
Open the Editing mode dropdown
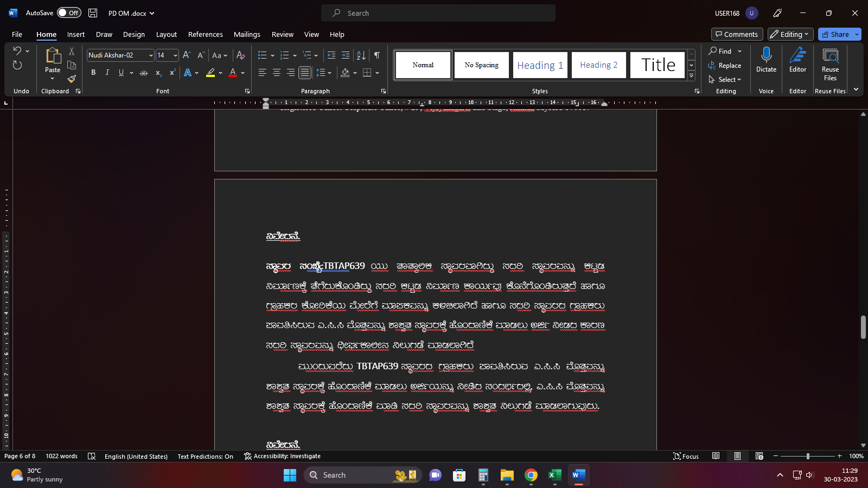coord(790,34)
